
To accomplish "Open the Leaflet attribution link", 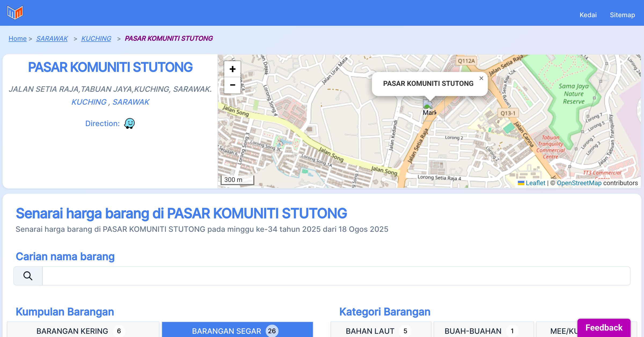I will point(535,183).
